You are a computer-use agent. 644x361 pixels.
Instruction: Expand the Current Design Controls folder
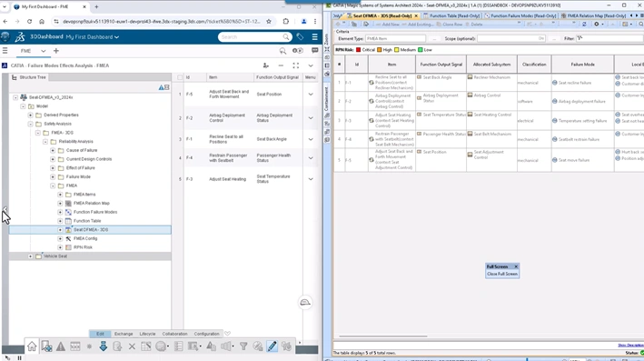(x=53, y=159)
